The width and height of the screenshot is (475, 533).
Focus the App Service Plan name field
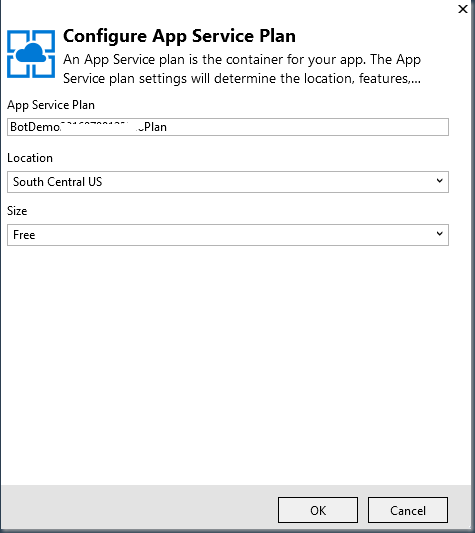(x=228, y=127)
